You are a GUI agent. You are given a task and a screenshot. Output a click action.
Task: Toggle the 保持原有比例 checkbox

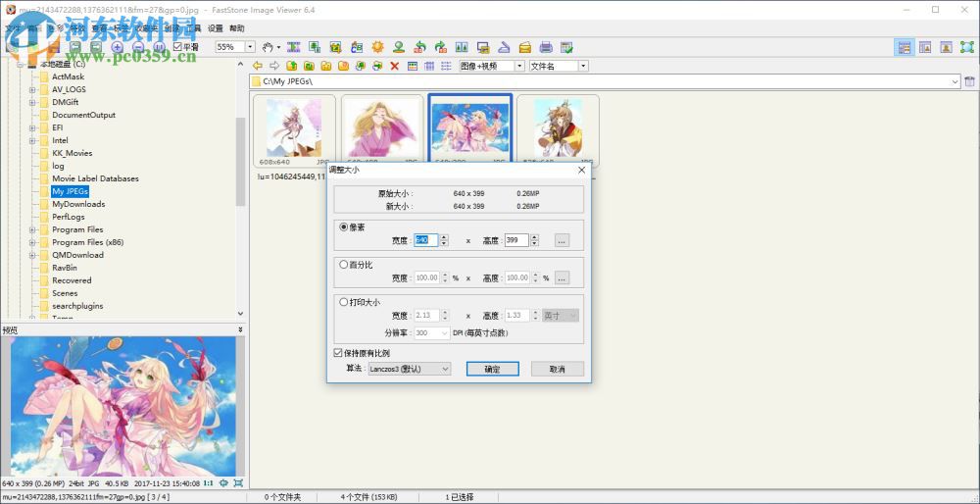tap(338, 353)
